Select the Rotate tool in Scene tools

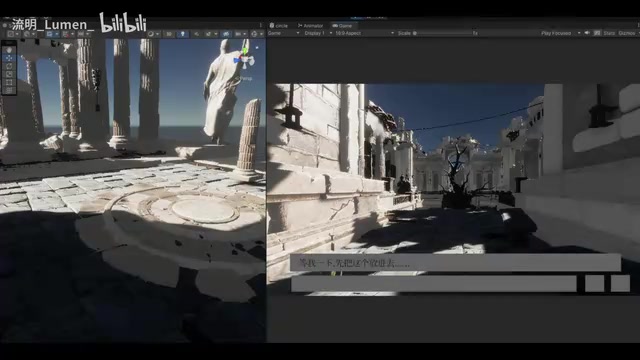click(x=9, y=66)
